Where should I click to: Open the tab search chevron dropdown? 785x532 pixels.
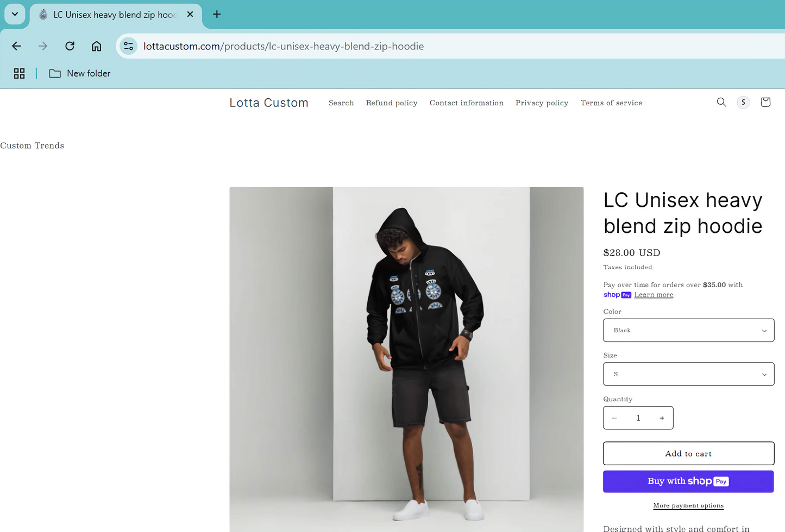pyautogui.click(x=15, y=14)
